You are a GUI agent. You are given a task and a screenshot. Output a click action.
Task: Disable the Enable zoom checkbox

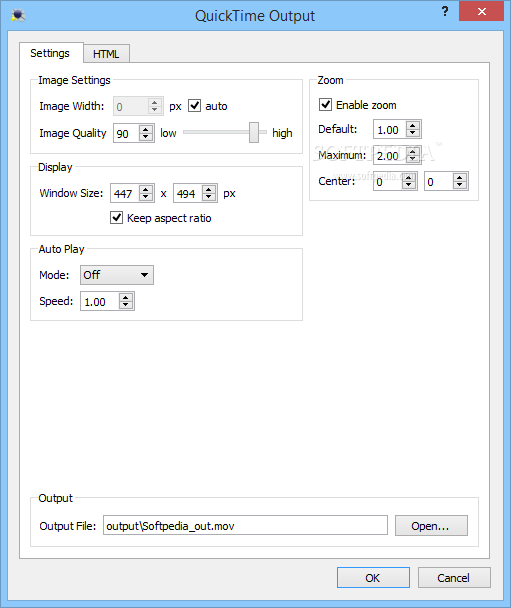point(325,105)
